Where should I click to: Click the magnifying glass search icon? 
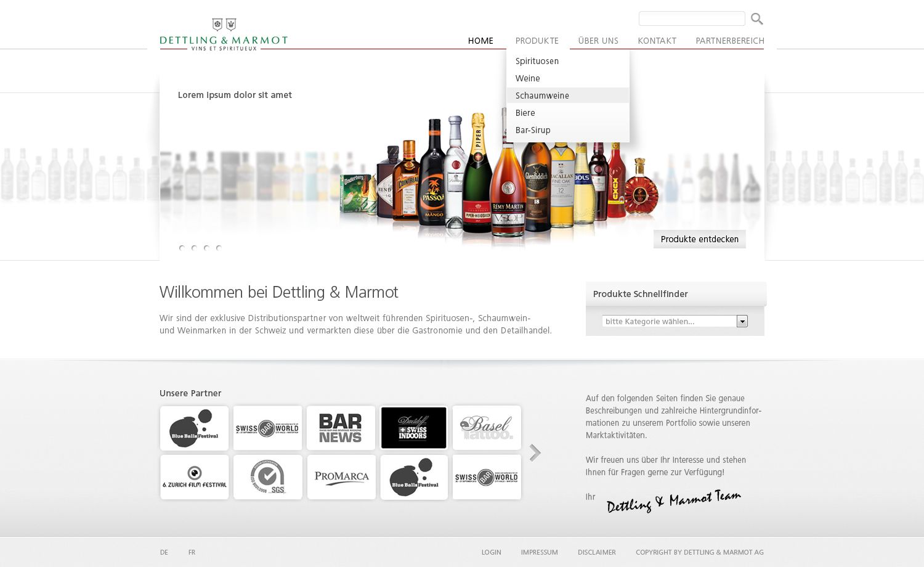[757, 19]
